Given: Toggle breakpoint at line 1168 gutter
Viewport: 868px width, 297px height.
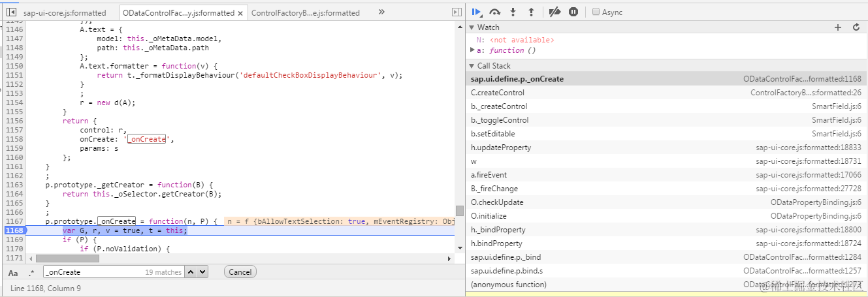Looking at the screenshot, I should click(14, 230).
